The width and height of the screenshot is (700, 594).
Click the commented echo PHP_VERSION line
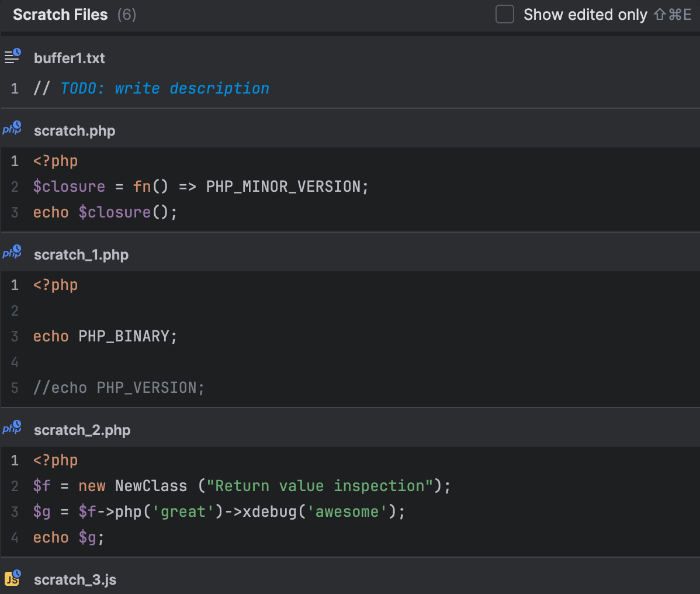(119, 388)
